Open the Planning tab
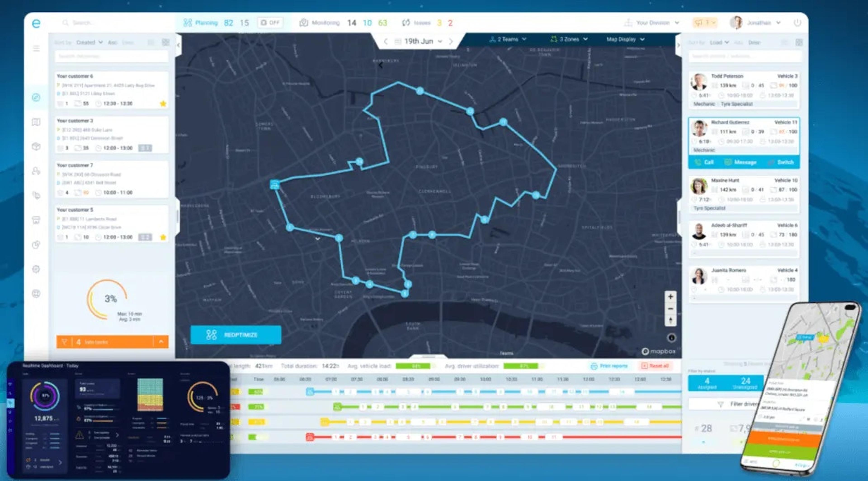The image size is (868, 481). (x=201, y=23)
